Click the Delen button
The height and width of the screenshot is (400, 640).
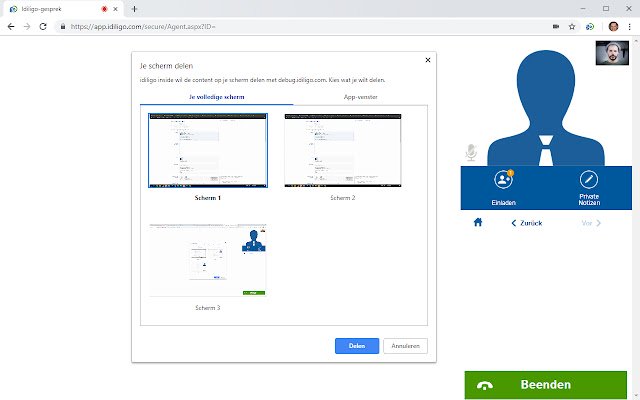click(x=357, y=346)
